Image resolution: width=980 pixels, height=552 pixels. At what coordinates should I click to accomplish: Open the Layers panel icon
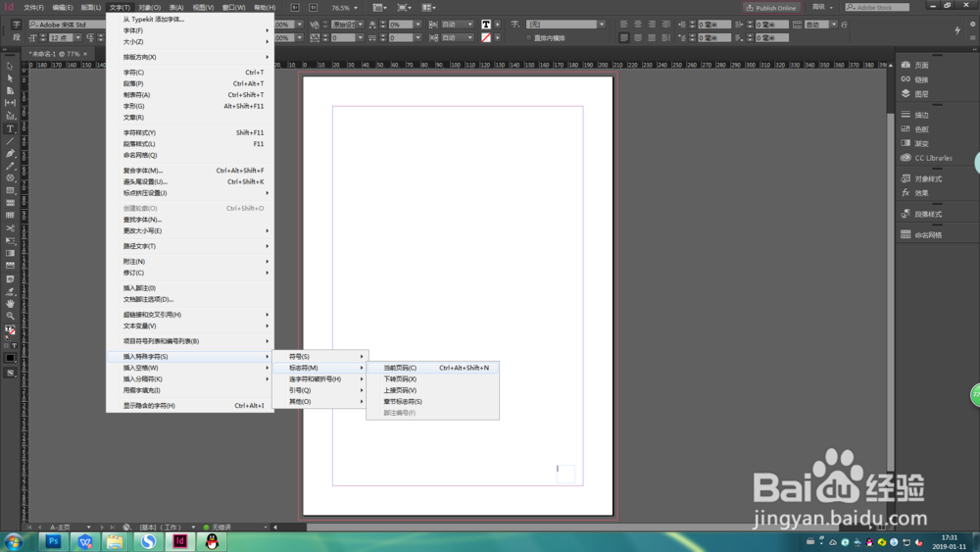pos(906,94)
